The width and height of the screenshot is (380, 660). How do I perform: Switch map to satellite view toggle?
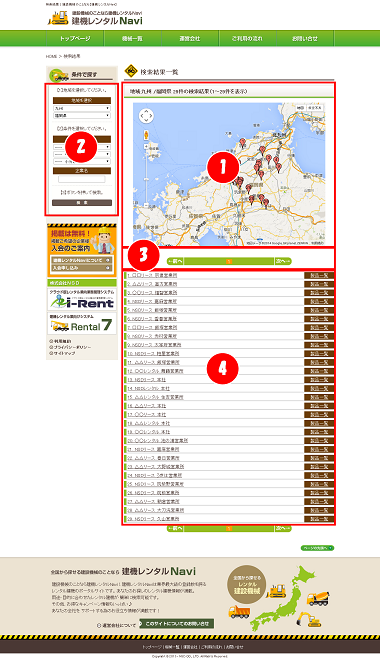pos(315,108)
